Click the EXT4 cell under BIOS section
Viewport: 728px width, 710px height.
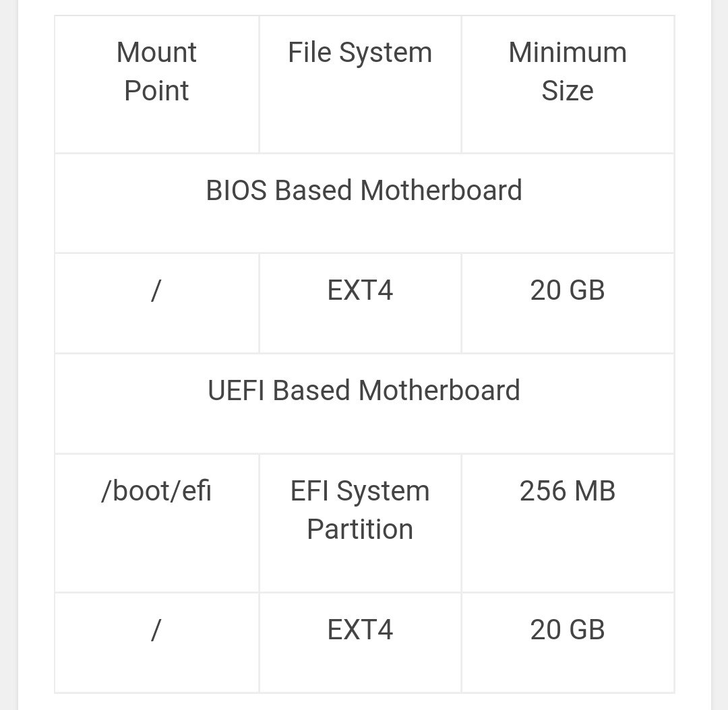coord(360,291)
